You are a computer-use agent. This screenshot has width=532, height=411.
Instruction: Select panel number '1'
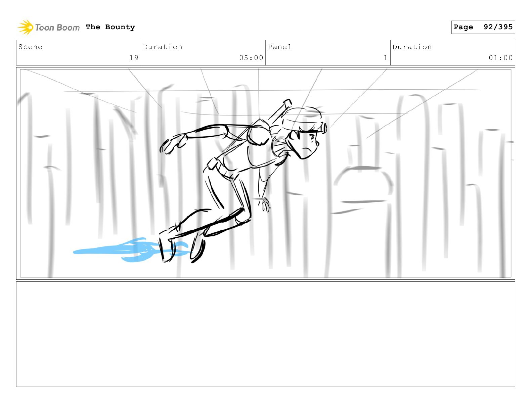click(386, 58)
